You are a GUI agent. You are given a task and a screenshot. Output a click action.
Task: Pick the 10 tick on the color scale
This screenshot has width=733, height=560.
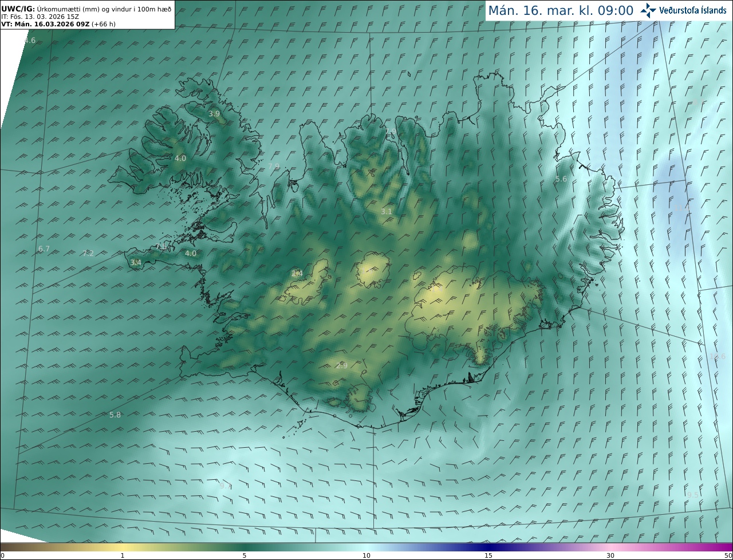tap(366, 555)
